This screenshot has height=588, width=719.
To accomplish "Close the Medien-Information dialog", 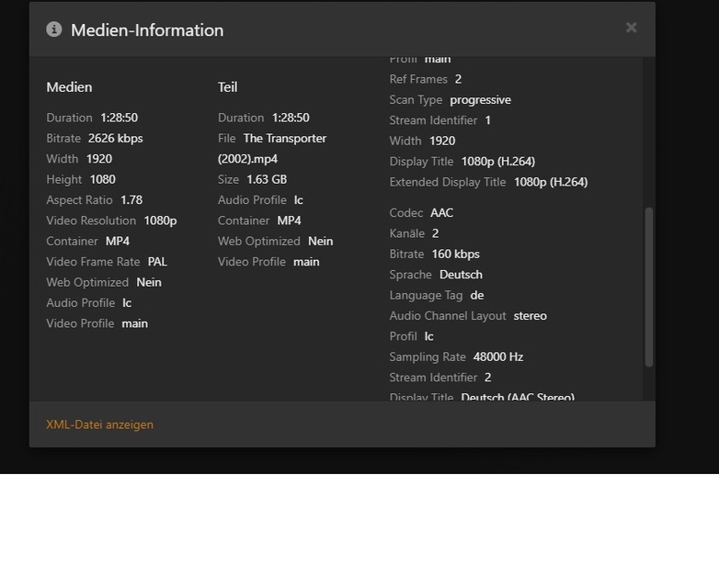I will [631, 28].
